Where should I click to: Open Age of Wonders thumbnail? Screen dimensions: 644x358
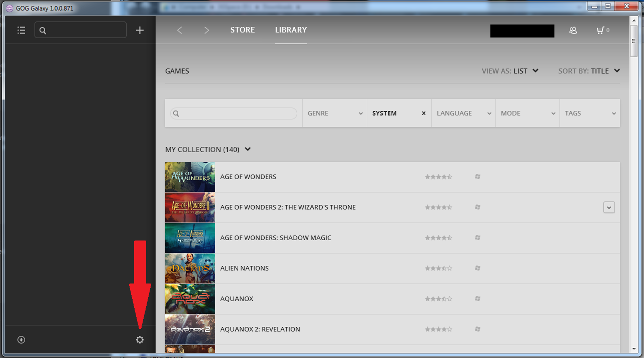(190, 177)
